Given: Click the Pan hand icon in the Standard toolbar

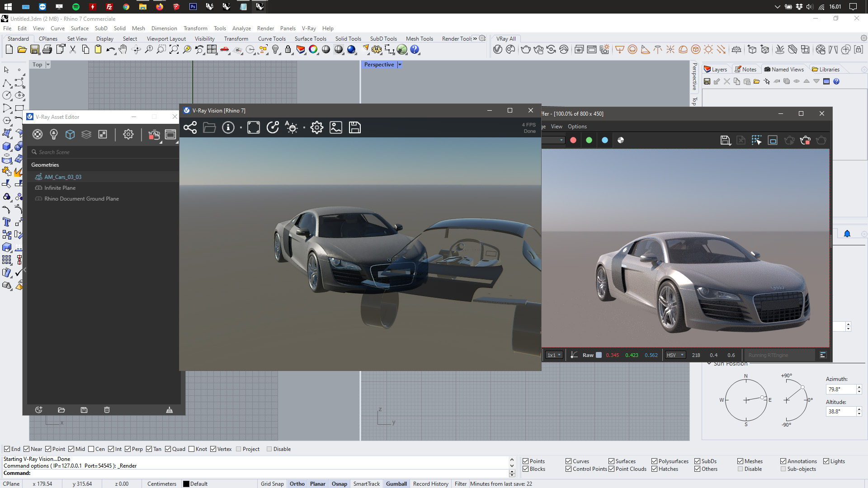Looking at the screenshot, I should pos(123,50).
